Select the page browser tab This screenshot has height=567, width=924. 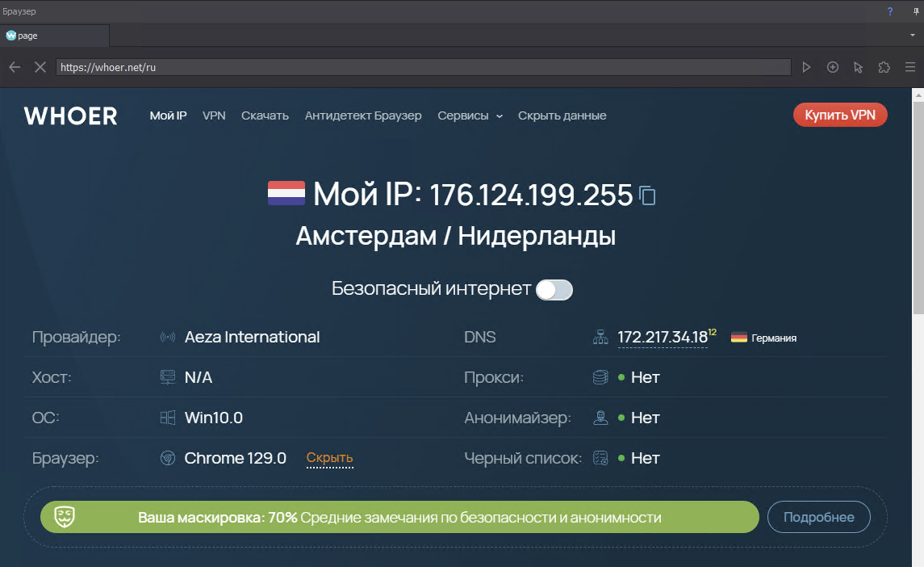55,36
